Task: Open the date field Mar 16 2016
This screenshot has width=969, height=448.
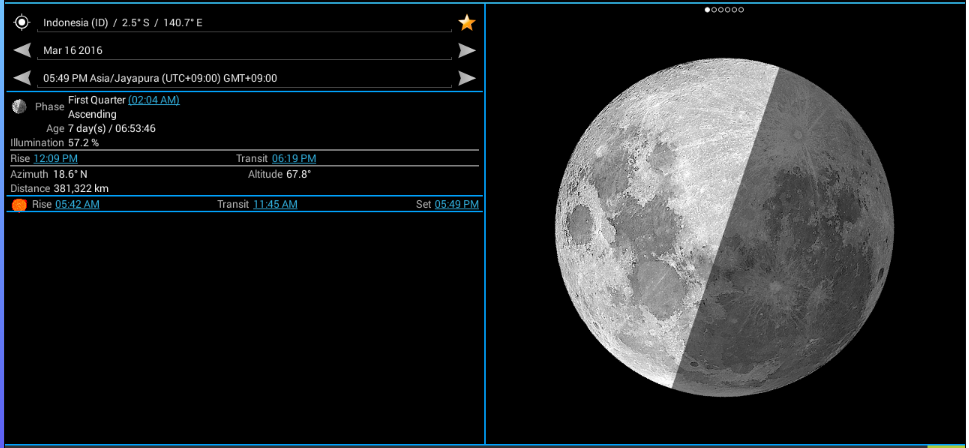Action: 244,51
